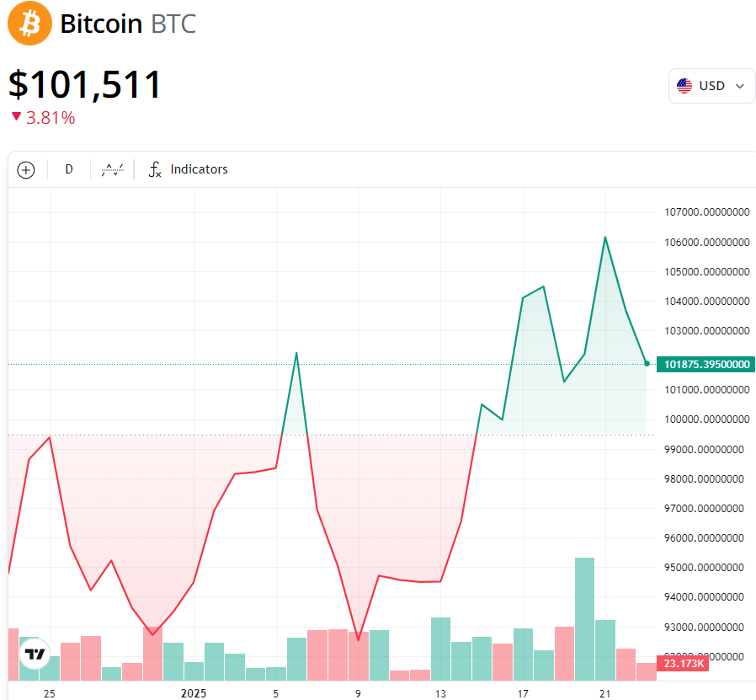
Task: Open the USD currency dropdown
Action: pos(711,86)
